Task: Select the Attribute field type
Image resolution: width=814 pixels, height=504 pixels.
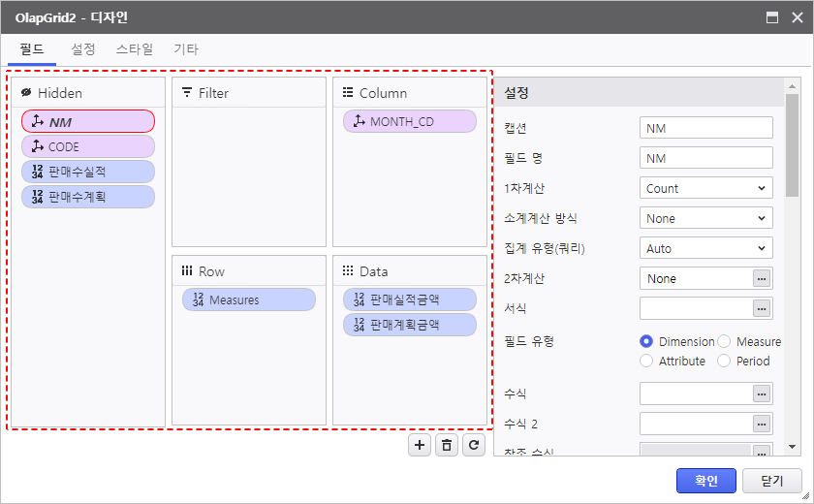Action: click(x=647, y=361)
